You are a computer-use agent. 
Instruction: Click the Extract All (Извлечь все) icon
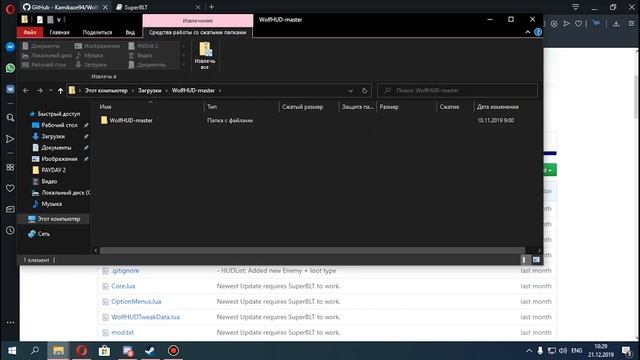205,56
